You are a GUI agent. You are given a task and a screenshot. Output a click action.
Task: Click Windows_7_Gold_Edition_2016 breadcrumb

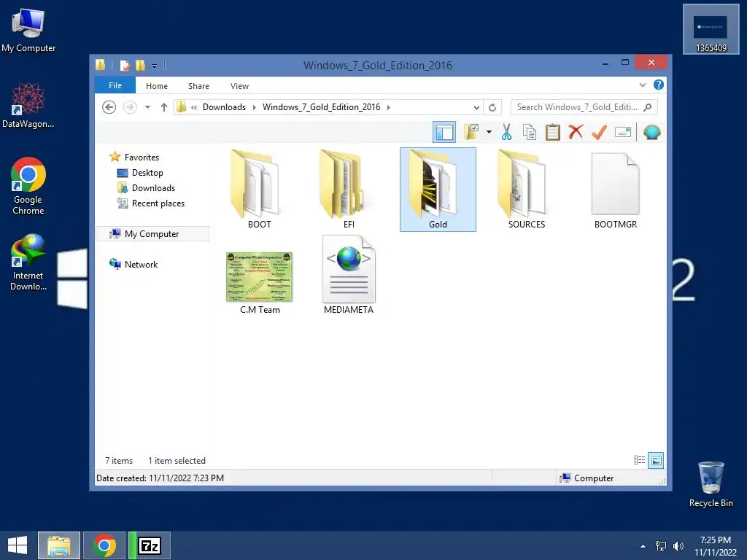coord(321,107)
